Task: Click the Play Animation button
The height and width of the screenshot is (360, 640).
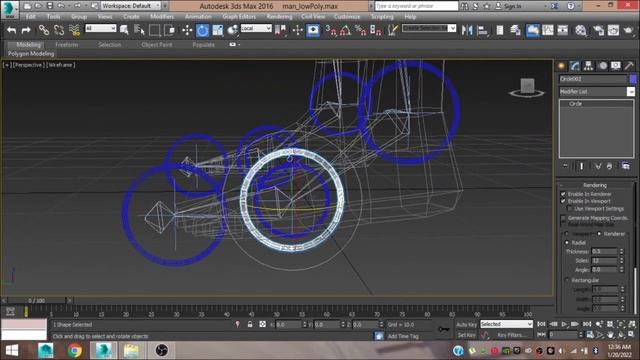Action: pyautogui.click(x=564, y=324)
